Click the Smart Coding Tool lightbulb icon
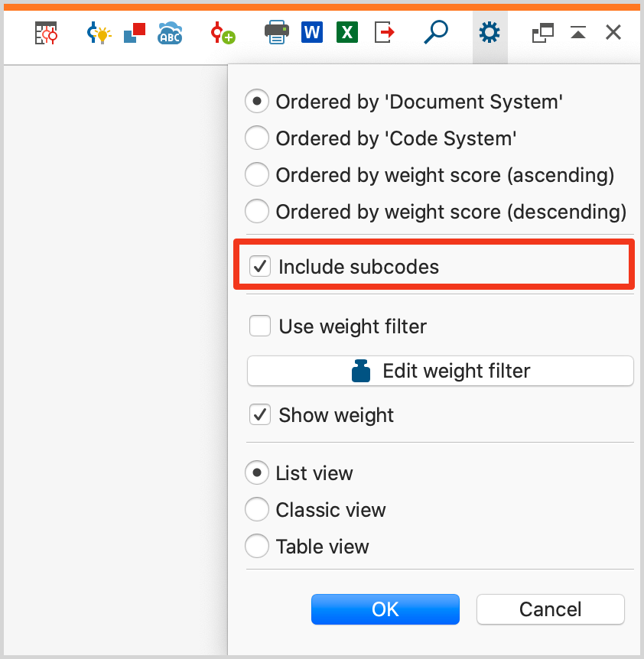 tap(99, 33)
